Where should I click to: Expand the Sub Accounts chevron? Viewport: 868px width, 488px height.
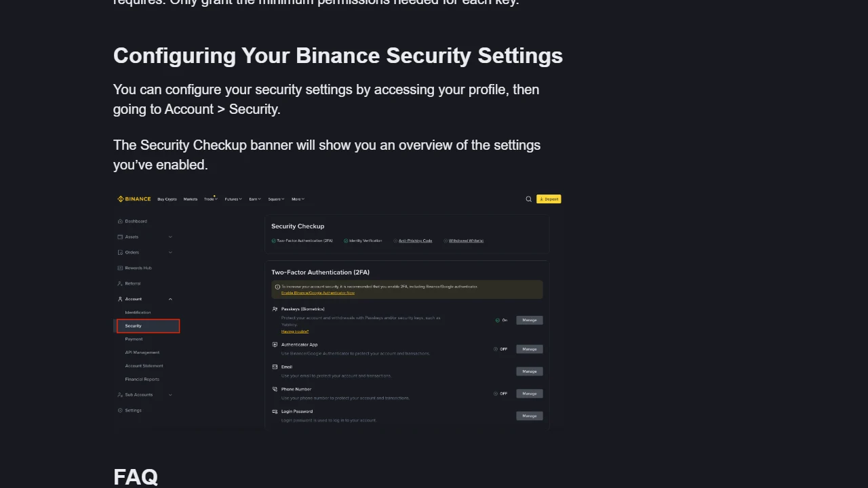pos(170,394)
